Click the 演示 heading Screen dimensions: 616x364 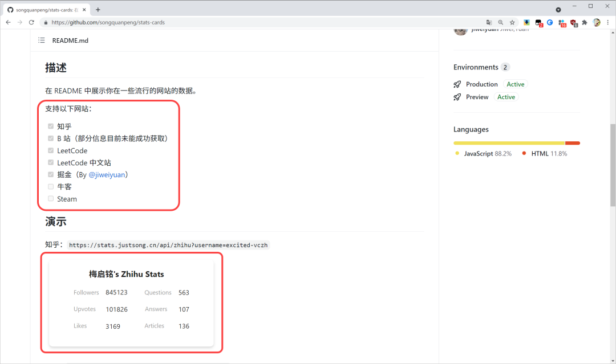[x=56, y=222]
